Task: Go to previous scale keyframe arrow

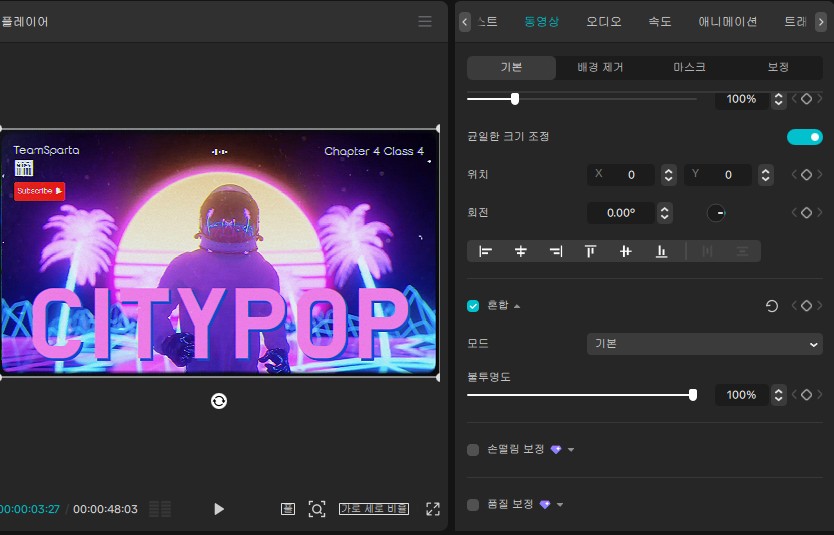Action: 794,99
